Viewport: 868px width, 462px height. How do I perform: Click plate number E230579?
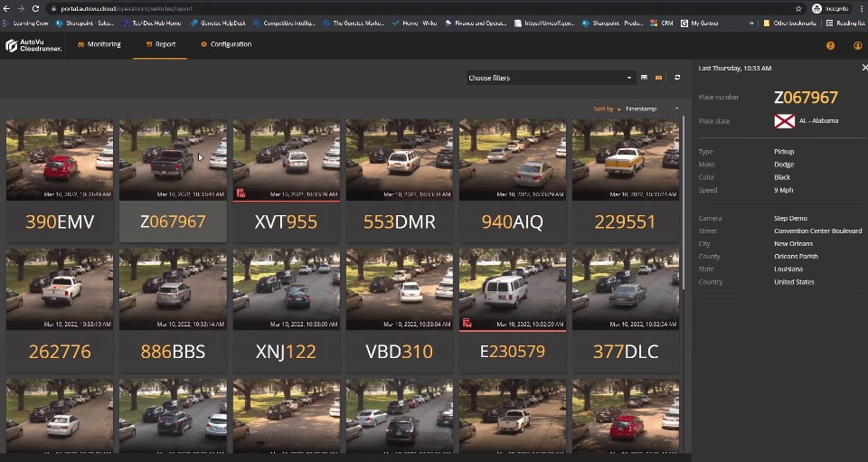coord(513,352)
